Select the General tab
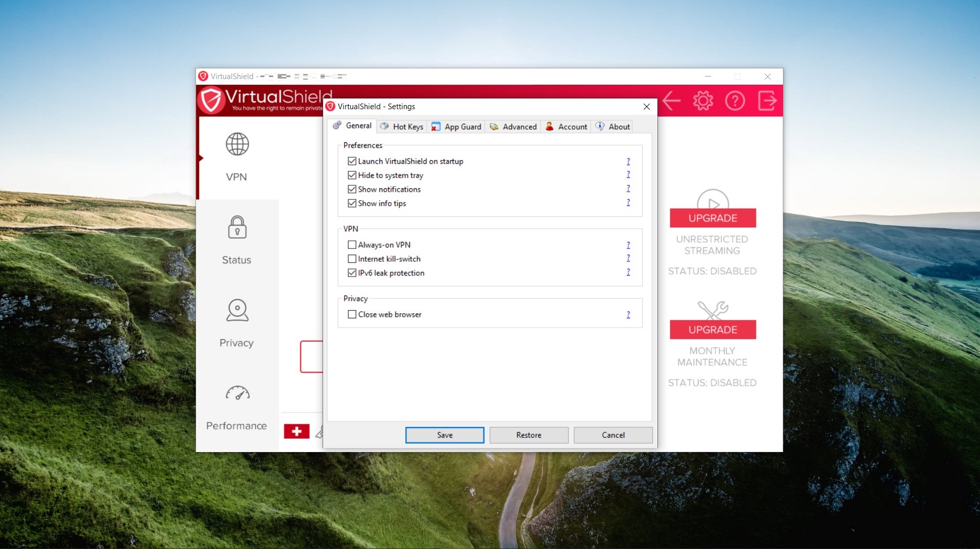The height and width of the screenshot is (549, 980). (353, 126)
